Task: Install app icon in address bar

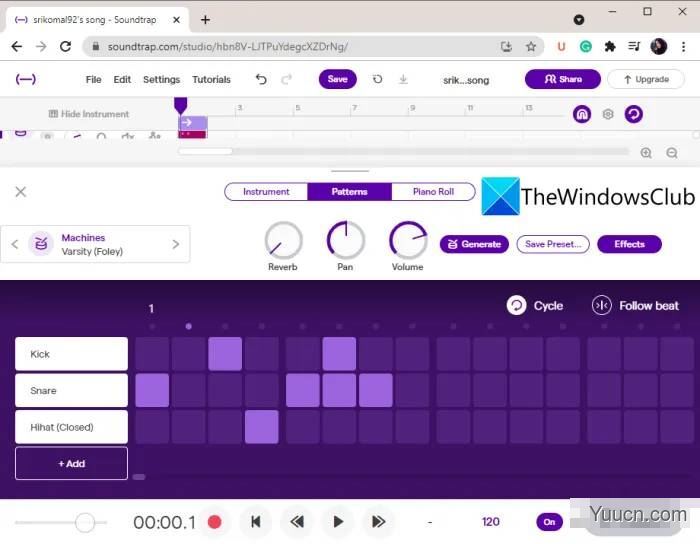Action: pos(506,46)
